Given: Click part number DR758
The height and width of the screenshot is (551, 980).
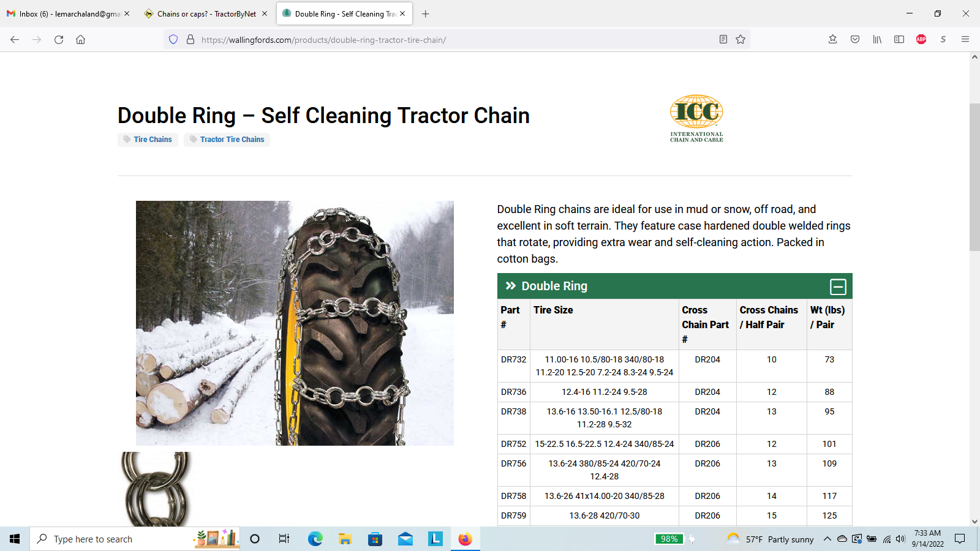Looking at the screenshot, I should (513, 496).
